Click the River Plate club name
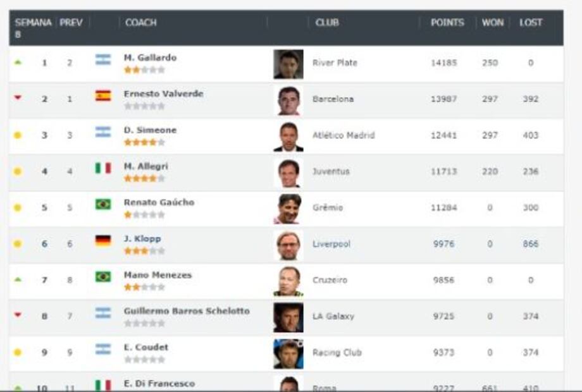 [335, 63]
